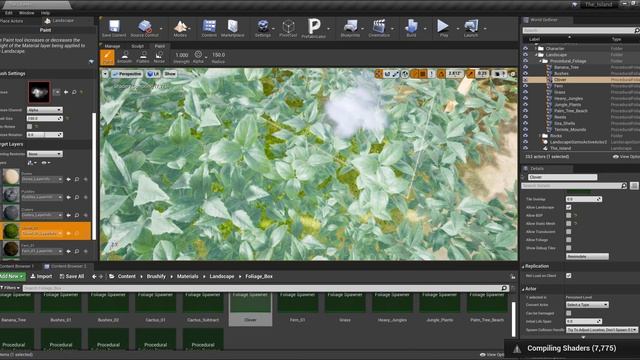The image size is (640, 360).
Task: Click the Launch toolbar icon
Action: [471, 27]
